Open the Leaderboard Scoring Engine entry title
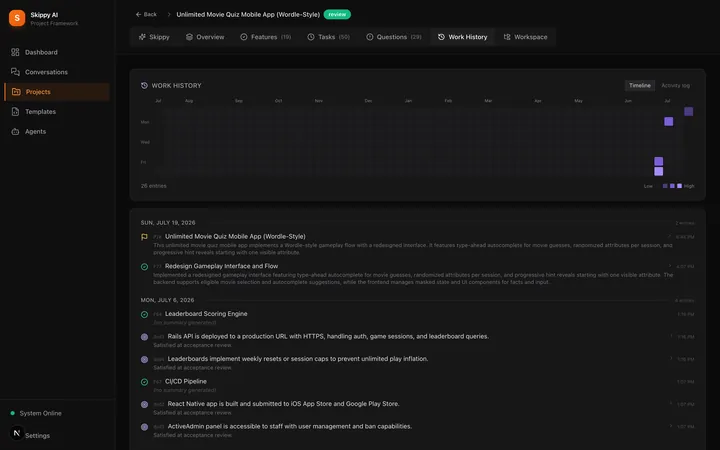 coord(206,314)
